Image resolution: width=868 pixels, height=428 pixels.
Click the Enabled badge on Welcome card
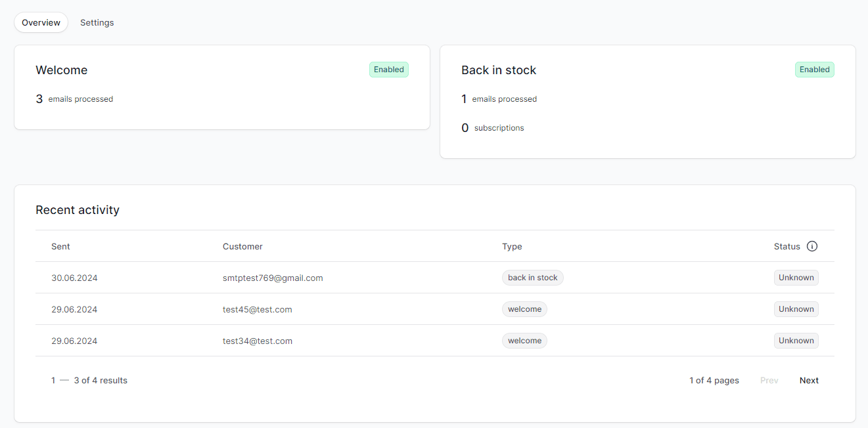pyautogui.click(x=388, y=70)
